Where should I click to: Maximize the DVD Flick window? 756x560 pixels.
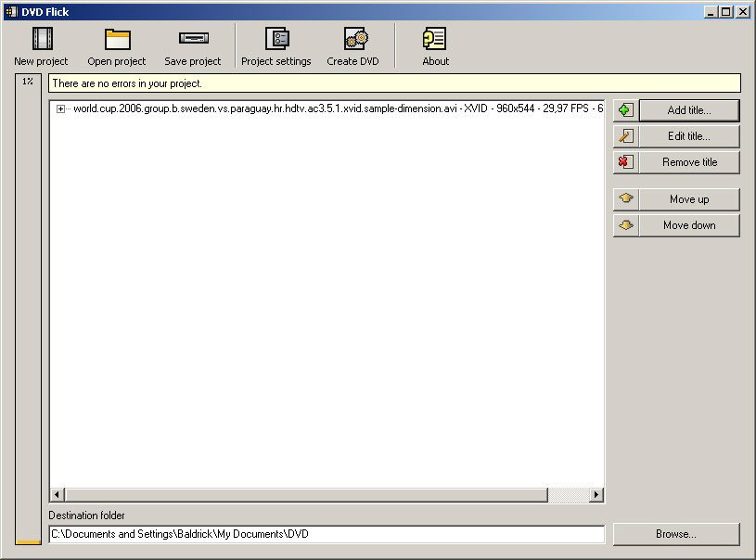coord(725,11)
